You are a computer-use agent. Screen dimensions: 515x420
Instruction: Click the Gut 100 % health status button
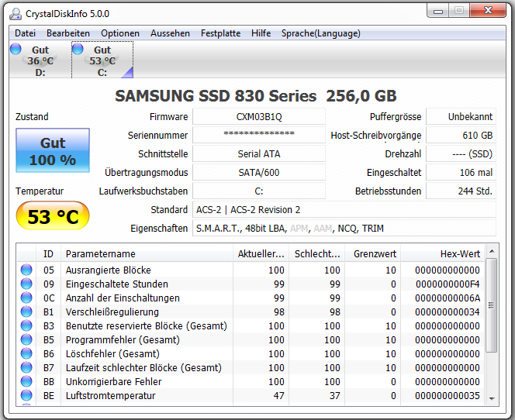[53, 150]
